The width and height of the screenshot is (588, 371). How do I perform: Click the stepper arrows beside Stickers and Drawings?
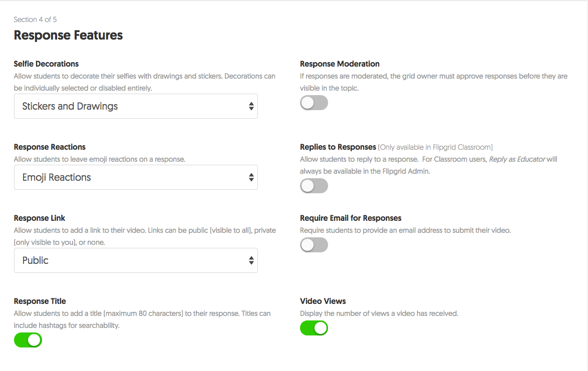coord(251,106)
